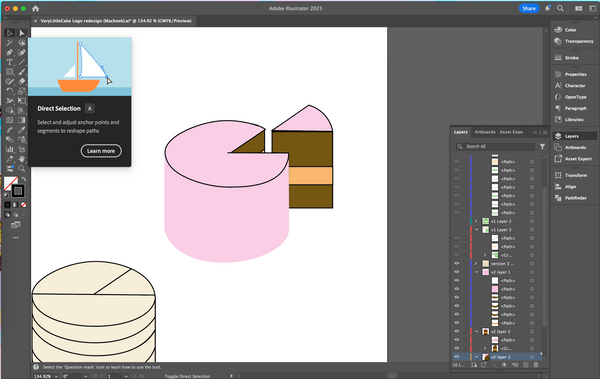Select the Zoom tool in the toolbar
This screenshot has height=379, width=600.
coord(22,168)
